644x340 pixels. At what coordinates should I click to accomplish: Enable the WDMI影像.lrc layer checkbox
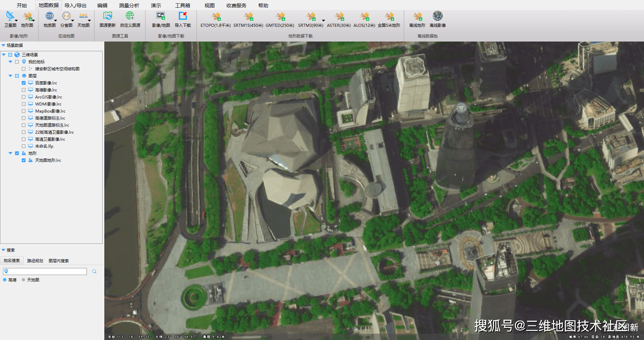pyautogui.click(x=23, y=104)
